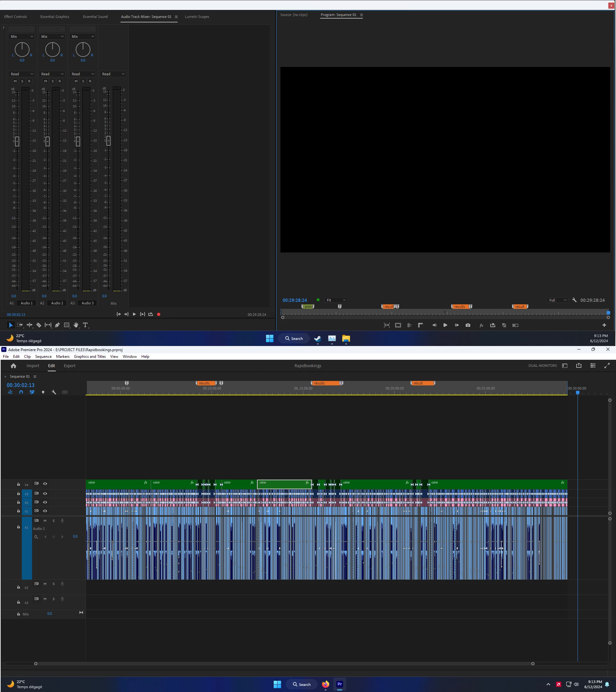
Task: Toggle Snap in Timeline magnet icon
Action: click(x=21, y=392)
